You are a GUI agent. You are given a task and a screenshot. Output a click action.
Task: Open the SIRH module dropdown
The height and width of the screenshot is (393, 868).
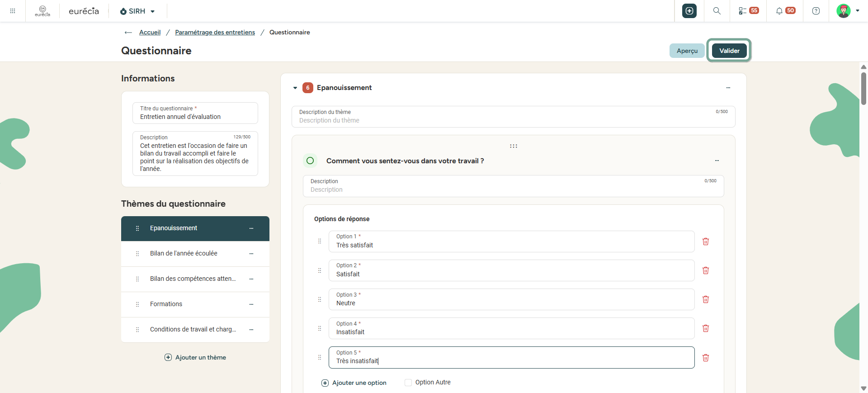pos(137,11)
